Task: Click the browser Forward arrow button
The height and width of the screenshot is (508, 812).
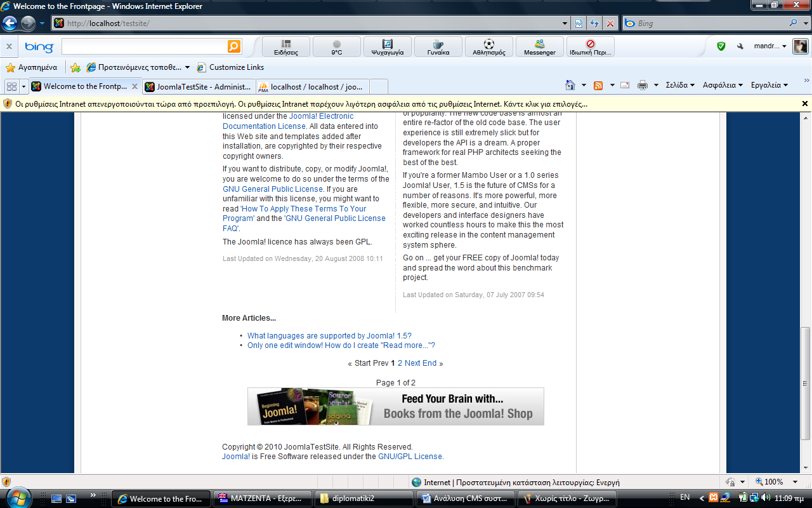Action: pos(29,23)
